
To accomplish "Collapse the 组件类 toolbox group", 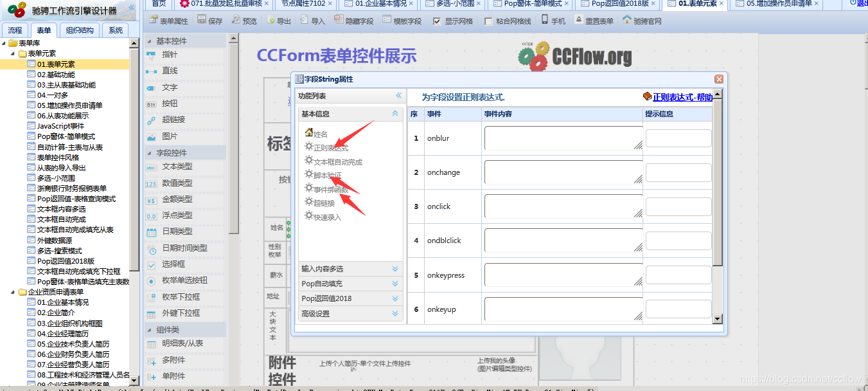I will (x=148, y=330).
